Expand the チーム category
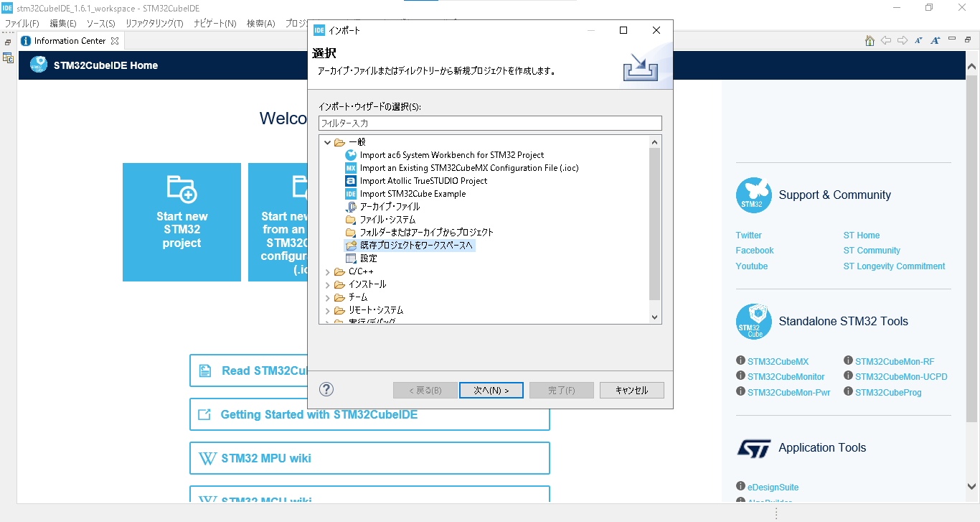This screenshot has width=980, height=522. click(327, 297)
